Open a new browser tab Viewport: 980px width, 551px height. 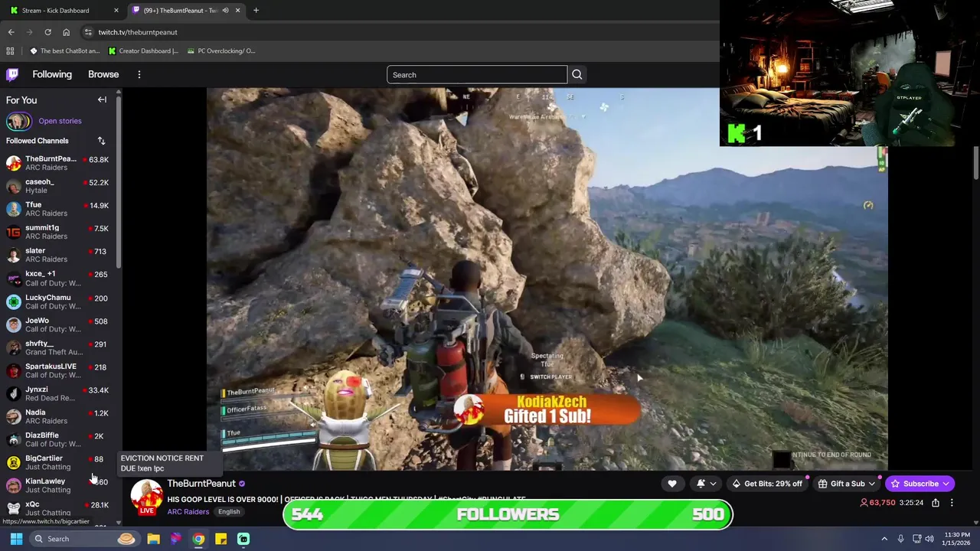tap(256, 10)
